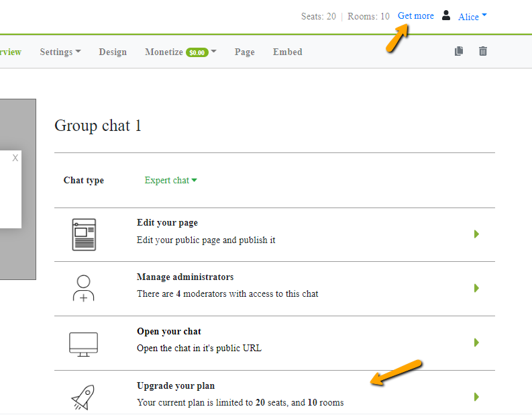The width and height of the screenshot is (532, 415).
Task: Close the popup with the X
Action: pyautogui.click(x=15, y=158)
